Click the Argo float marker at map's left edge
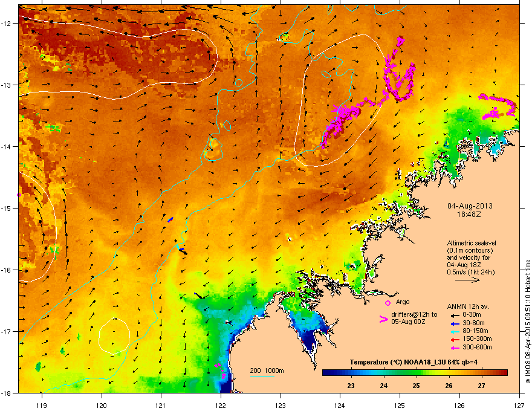 pyautogui.click(x=19, y=195)
